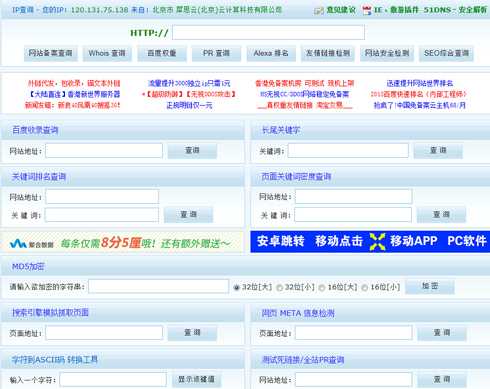Select the 32位[大] radio option
This screenshot has width=490, height=389.
236,287
